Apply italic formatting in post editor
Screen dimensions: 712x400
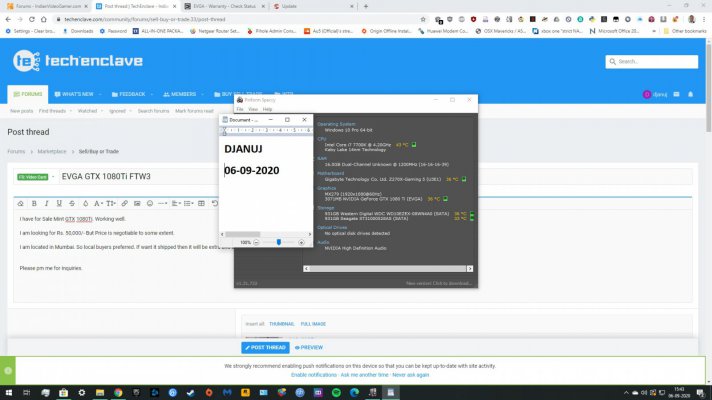coord(46,203)
